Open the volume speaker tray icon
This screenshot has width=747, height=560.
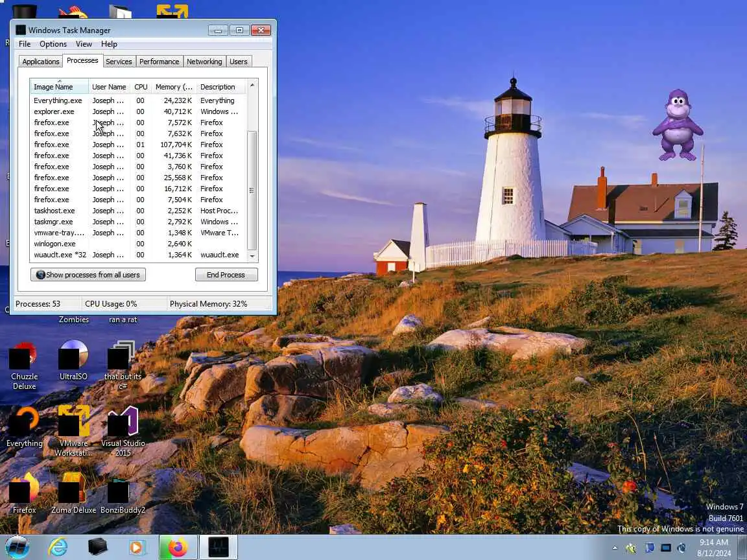(682, 548)
